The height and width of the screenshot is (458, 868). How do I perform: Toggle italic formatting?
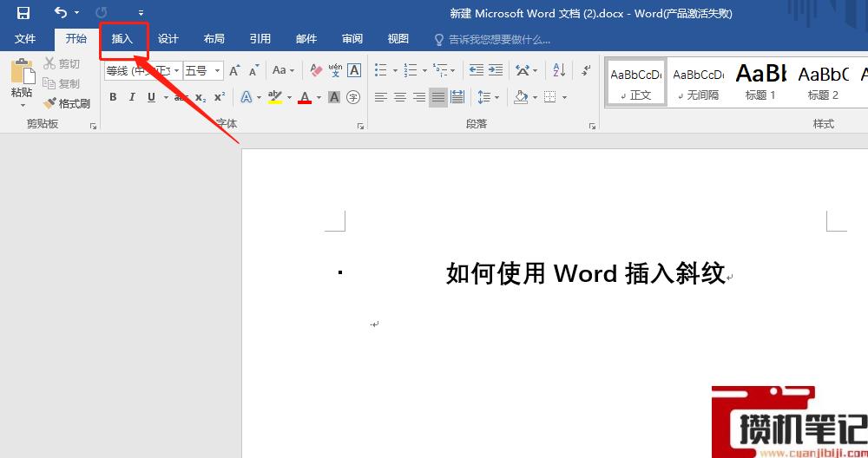(132, 97)
